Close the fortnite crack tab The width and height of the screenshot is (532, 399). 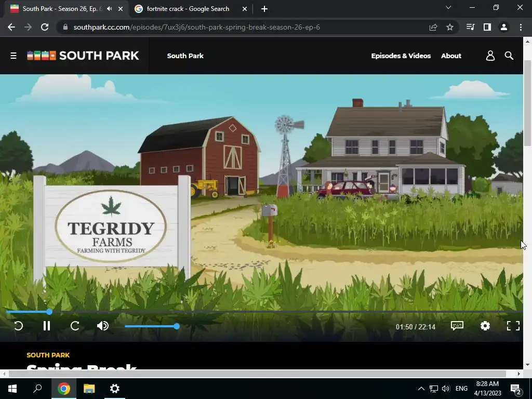245,9
